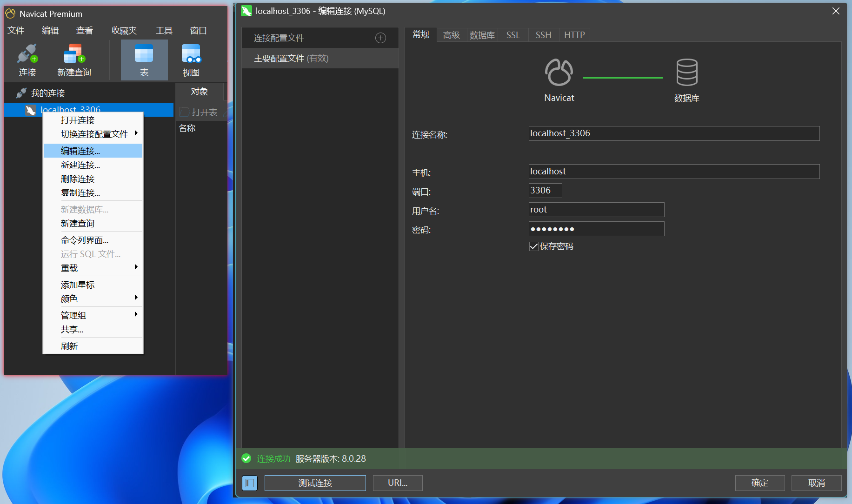The image size is (852, 504).
Task: Click the 确定 button
Action: tap(760, 483)
